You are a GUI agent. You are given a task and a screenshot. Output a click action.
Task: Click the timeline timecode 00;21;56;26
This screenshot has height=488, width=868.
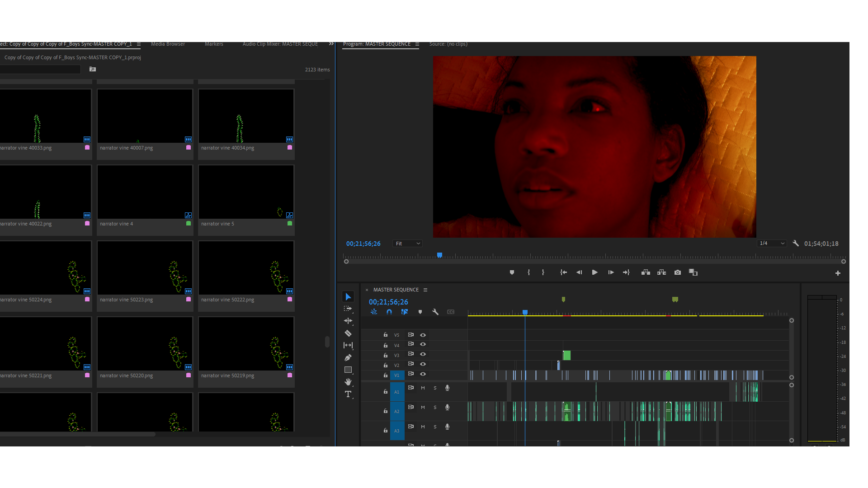click(x=388, y=302)
